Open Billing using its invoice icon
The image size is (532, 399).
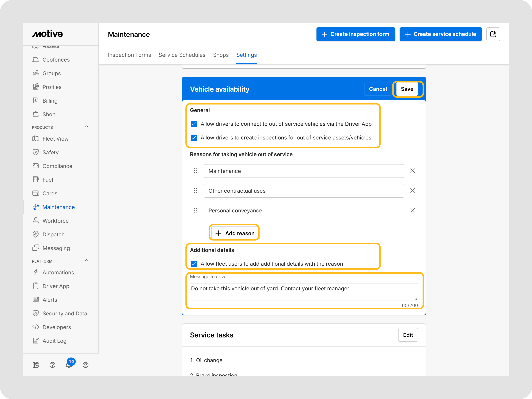pos(36,101)
